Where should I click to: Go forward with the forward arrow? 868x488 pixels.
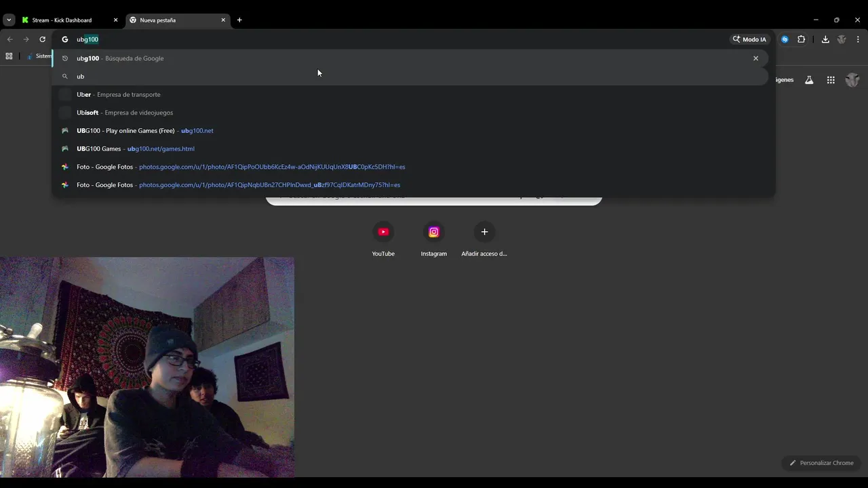coord(26,39)
